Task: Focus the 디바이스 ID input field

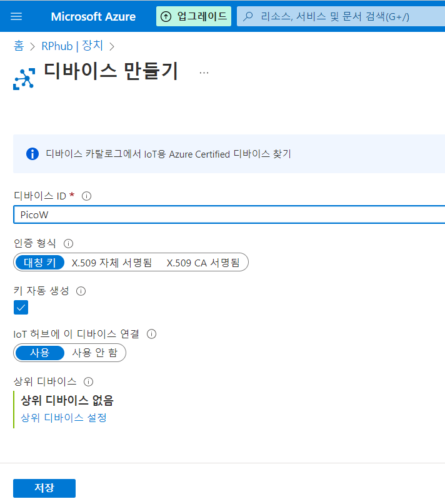Action: tap(229, 214)
